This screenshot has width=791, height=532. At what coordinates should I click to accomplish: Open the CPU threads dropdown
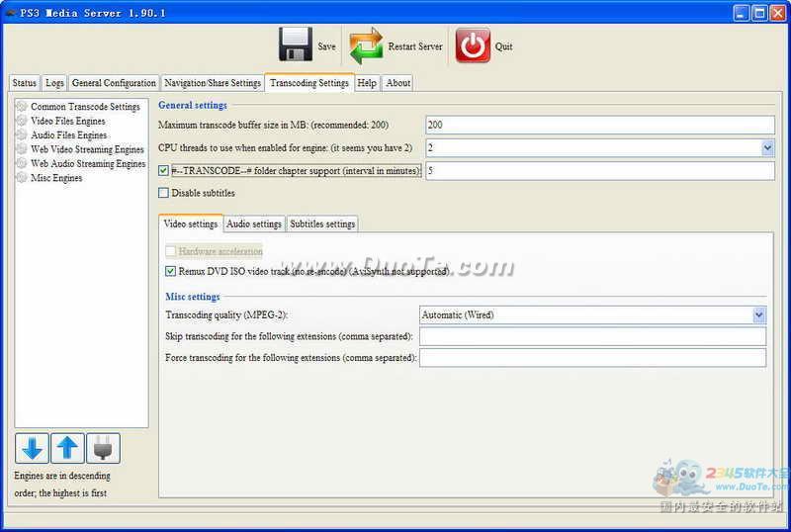point(768,148)
